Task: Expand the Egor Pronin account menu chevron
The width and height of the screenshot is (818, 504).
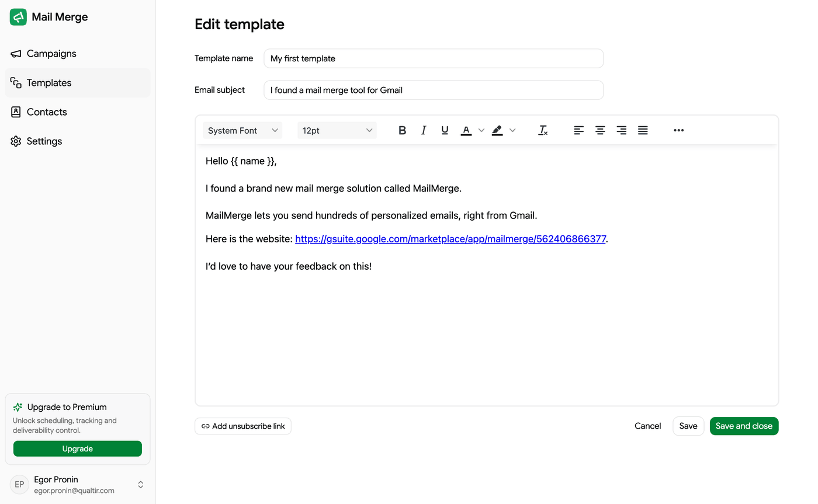Action: pyautogui.click(x=141, y=485)
